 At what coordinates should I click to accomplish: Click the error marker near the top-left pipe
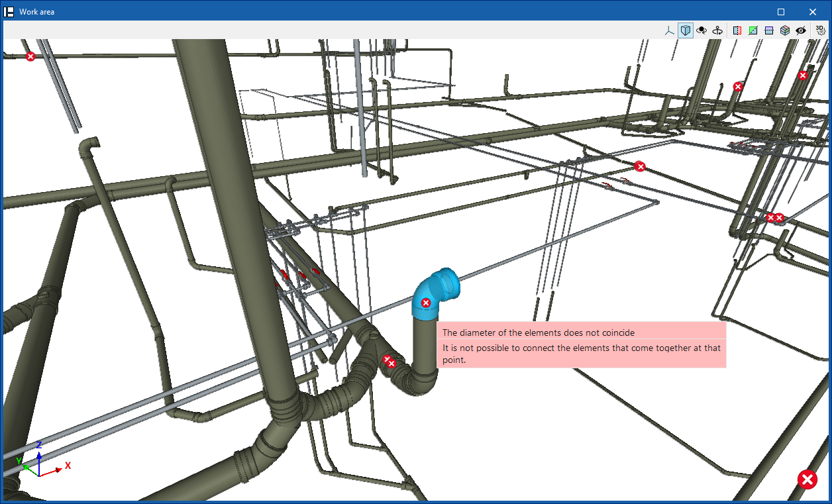(30, 56)
